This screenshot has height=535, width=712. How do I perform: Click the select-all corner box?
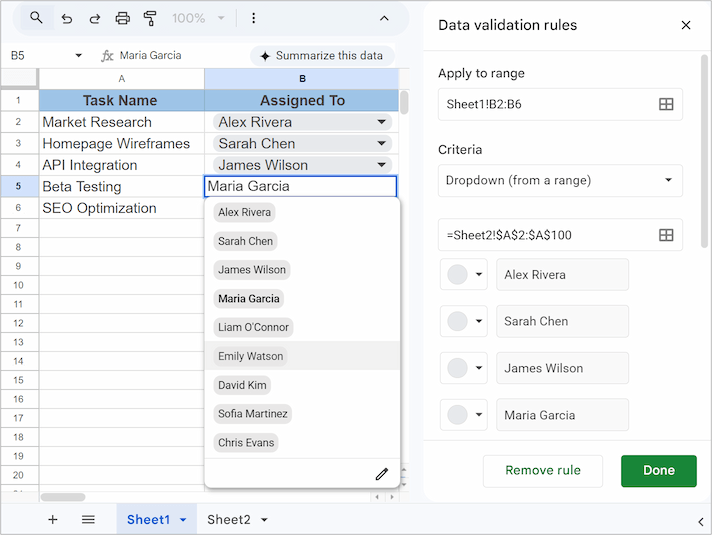pyautogui.click(x=19, y=78)
